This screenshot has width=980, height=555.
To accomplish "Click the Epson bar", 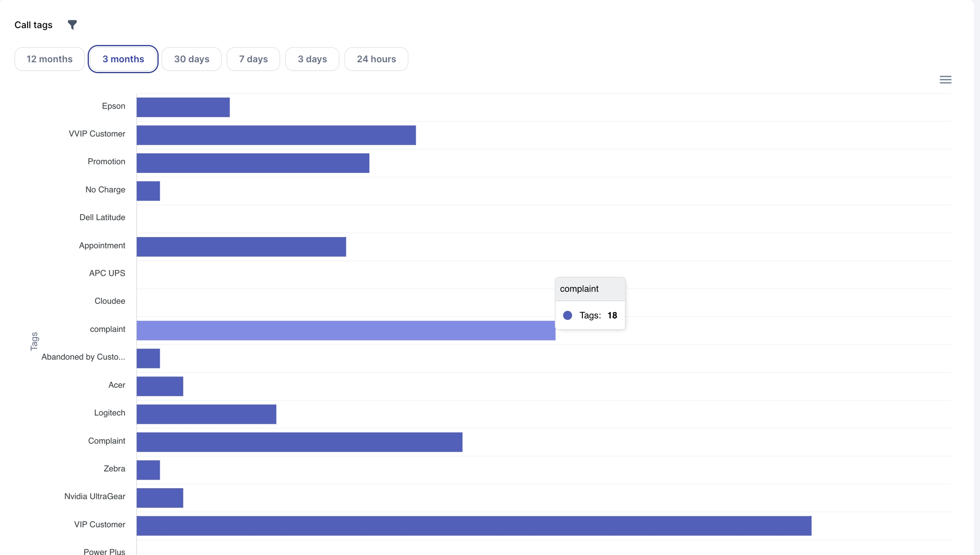I will tap(183, 107).
